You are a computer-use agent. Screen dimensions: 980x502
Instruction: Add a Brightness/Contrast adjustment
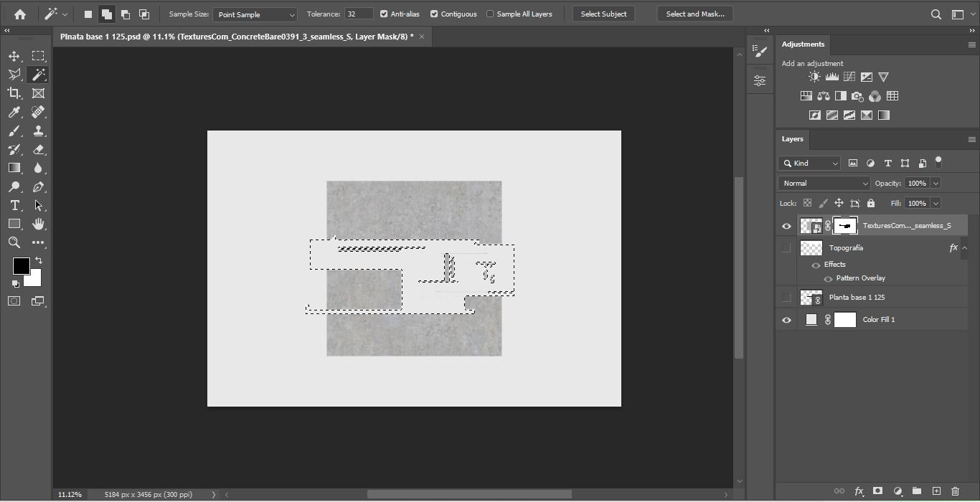[x=814, y=77]
